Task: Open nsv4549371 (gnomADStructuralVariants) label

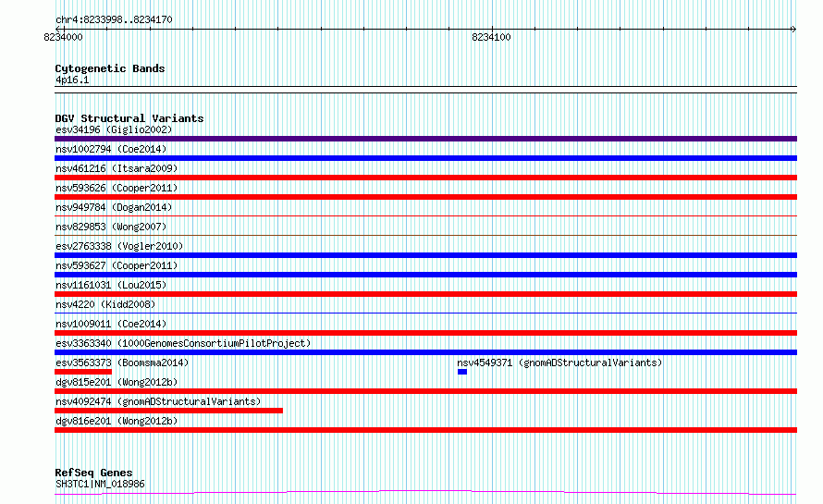Action: click(x=559, y=363)
